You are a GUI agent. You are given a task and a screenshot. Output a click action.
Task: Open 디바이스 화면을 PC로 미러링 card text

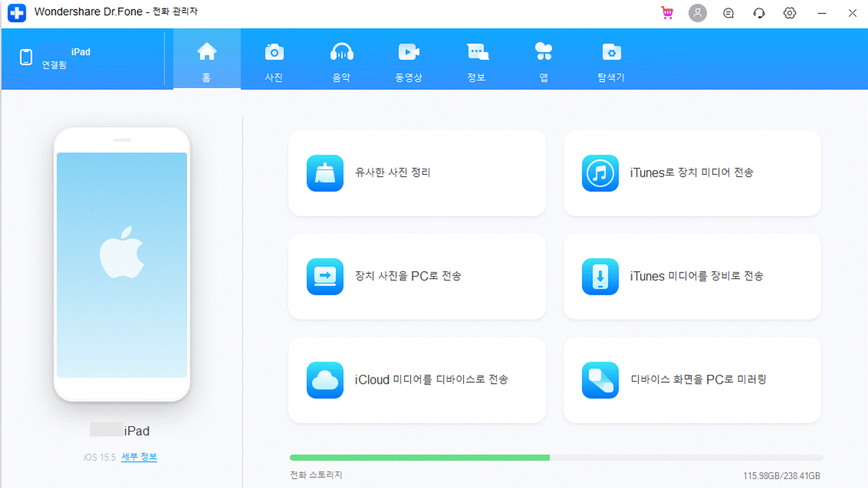698,380
